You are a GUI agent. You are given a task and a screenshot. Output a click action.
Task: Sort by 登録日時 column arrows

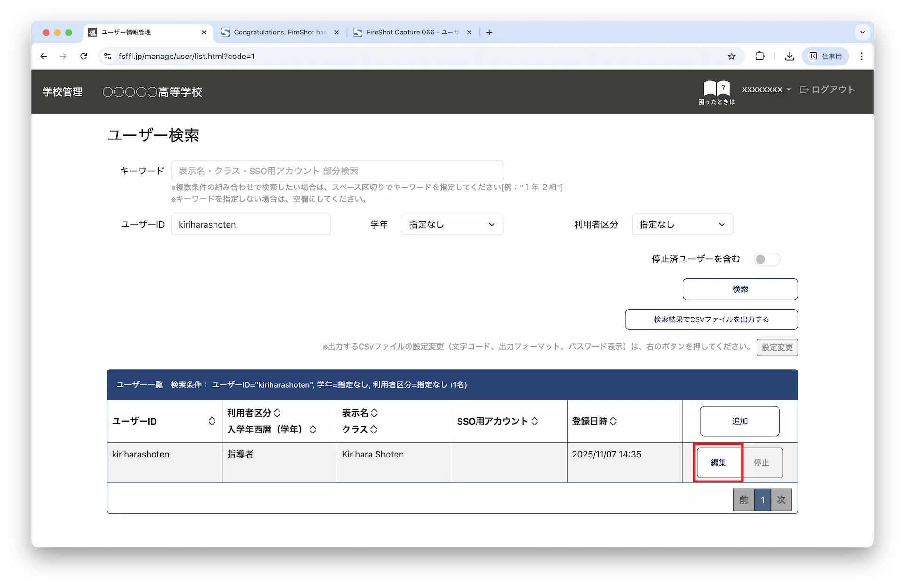click(x=613, y=421)
